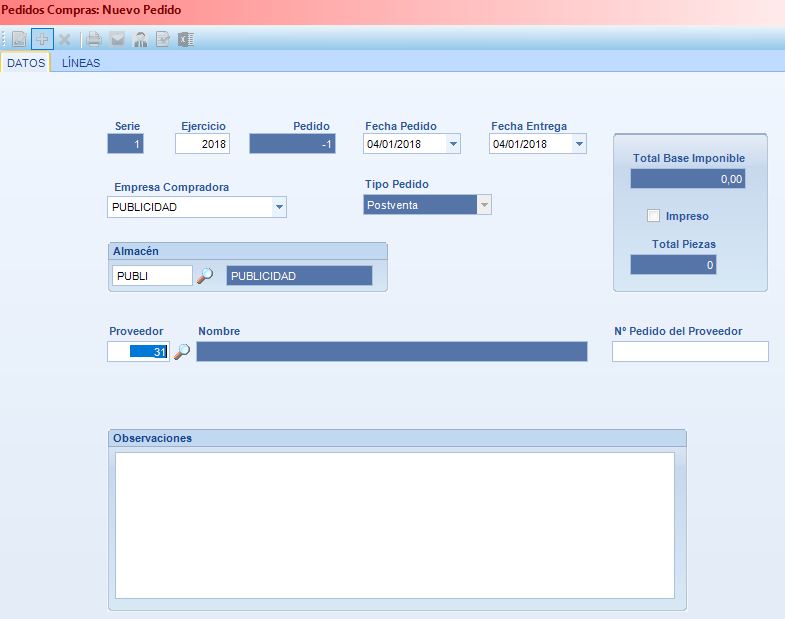Select the DATOS tab
Image resolution: width=785 pixels, height=619 pixels.
[26, 62]
